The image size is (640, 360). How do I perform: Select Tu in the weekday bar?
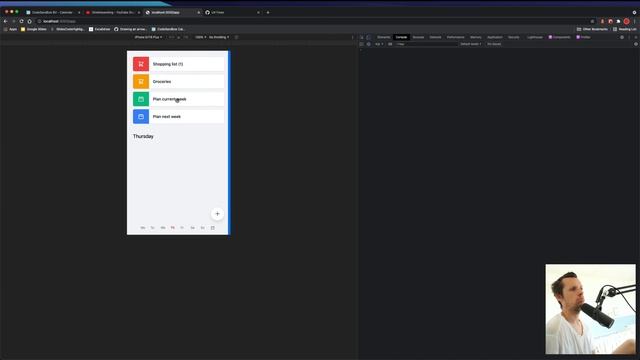(x=153, y=228)
